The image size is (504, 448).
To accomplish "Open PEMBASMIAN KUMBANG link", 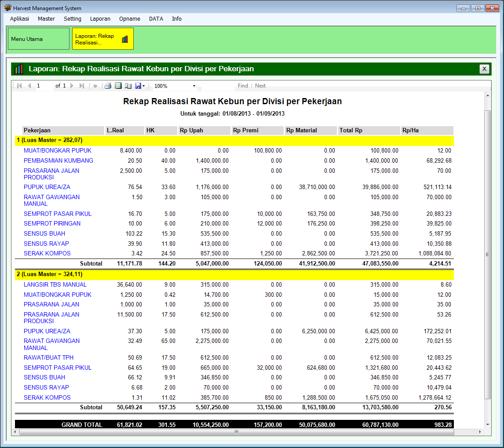I will point(58,160).
